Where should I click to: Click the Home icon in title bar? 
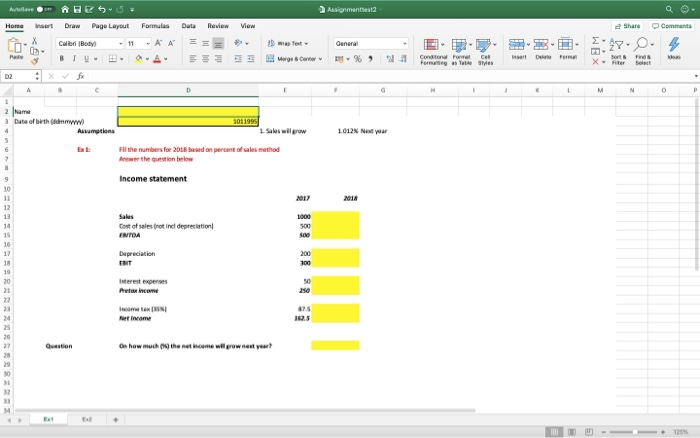tap(65, 9)
